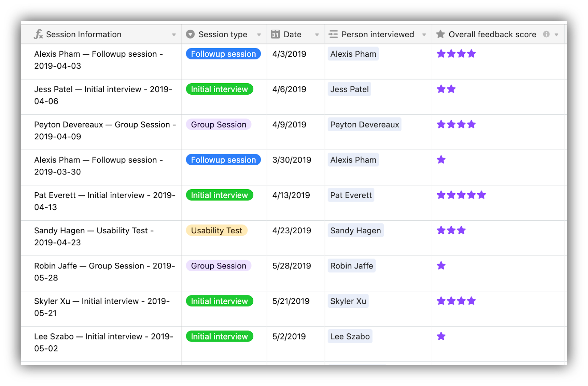Click Initial interview tag in Pat Everett row
The image size is (588, 386).
pyautogui.click(x=220, y=195)
